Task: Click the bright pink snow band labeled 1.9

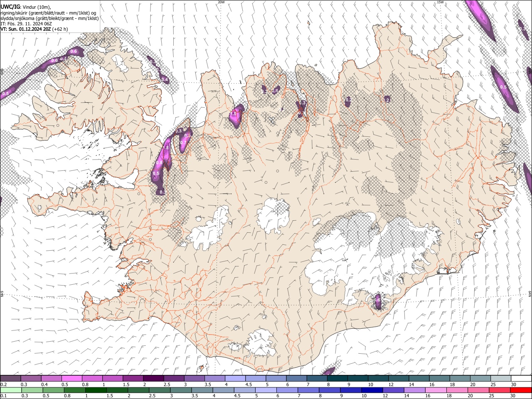Action: pos(236,116)
